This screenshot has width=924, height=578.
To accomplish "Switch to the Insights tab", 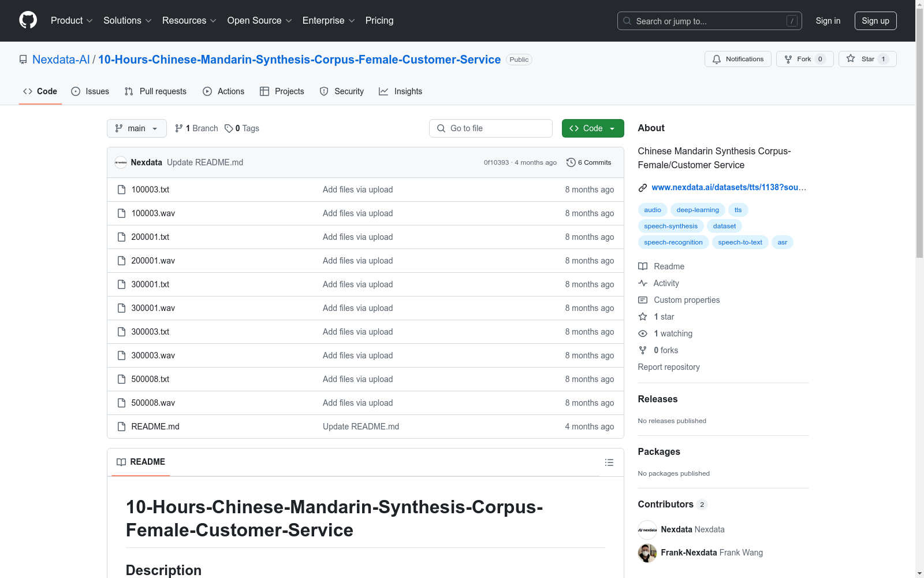I will pos(400,91).
